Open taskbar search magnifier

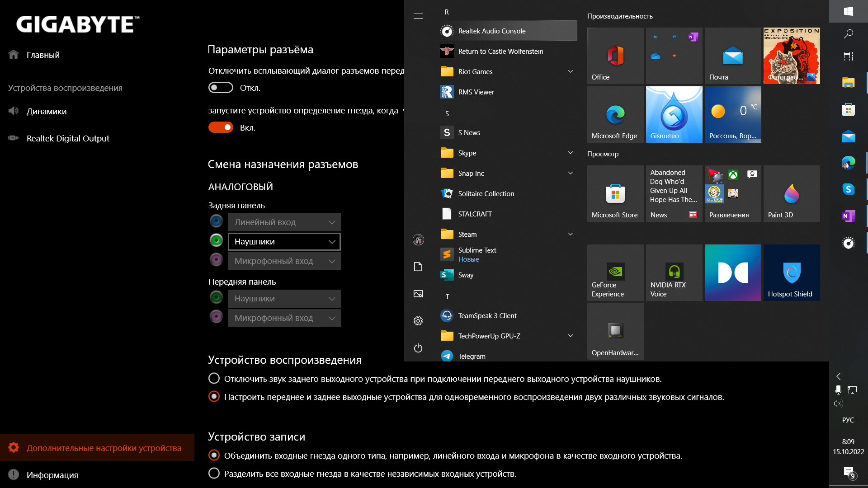849,33
